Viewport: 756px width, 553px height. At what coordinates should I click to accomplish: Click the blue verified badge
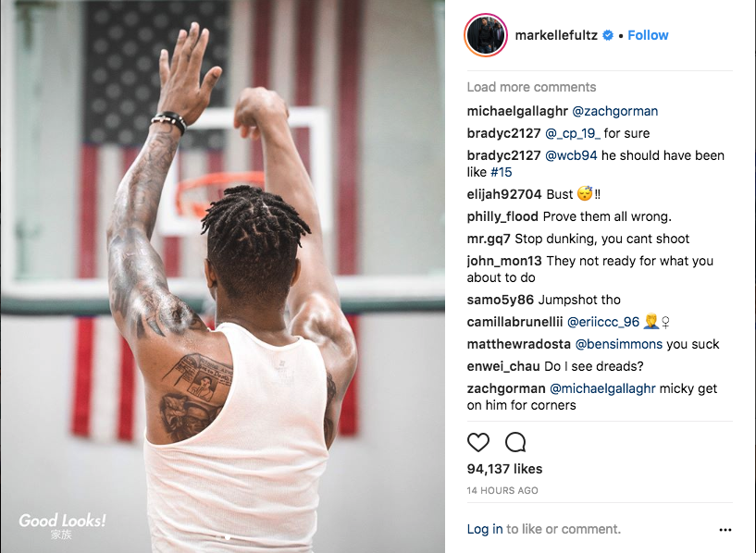point(608,35)
